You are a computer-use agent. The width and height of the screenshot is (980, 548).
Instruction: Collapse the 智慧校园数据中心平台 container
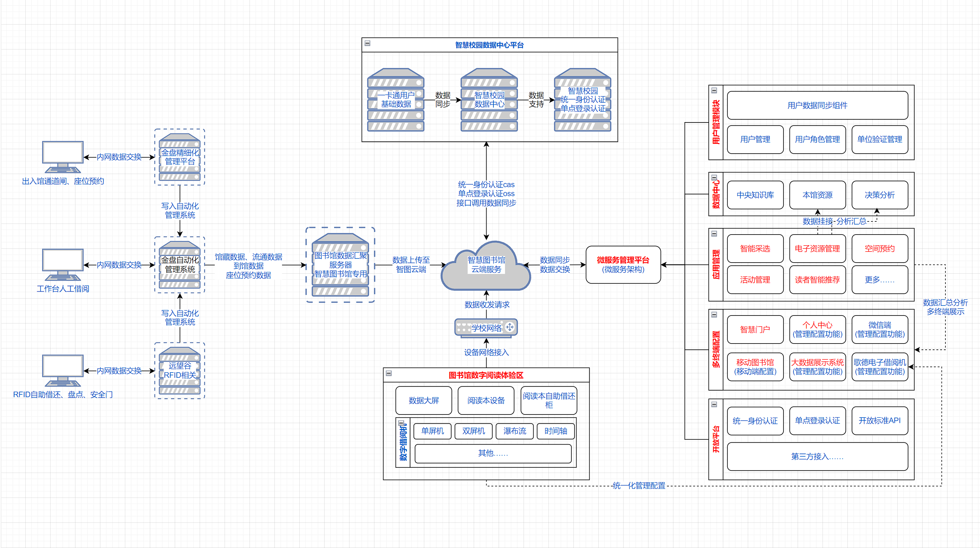pyautogui.click(x=367, y=43)
